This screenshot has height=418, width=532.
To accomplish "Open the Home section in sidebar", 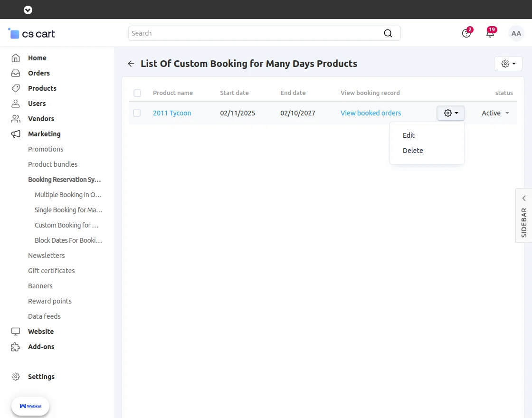I will 16,57.
